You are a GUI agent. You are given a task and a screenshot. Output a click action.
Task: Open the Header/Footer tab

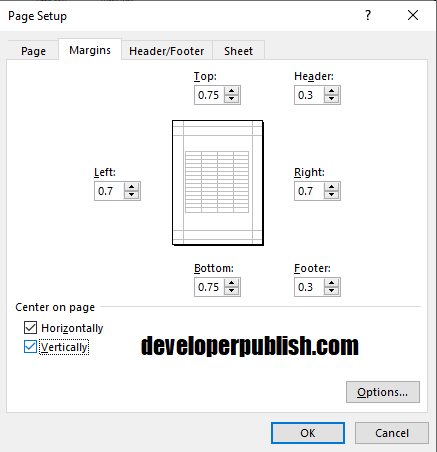coord(167,51)
